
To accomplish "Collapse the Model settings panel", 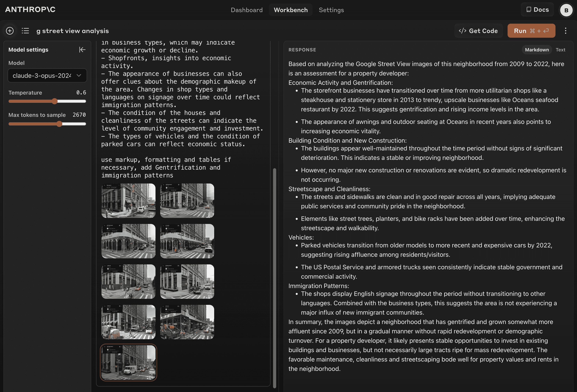I will (x=82, y=50).
